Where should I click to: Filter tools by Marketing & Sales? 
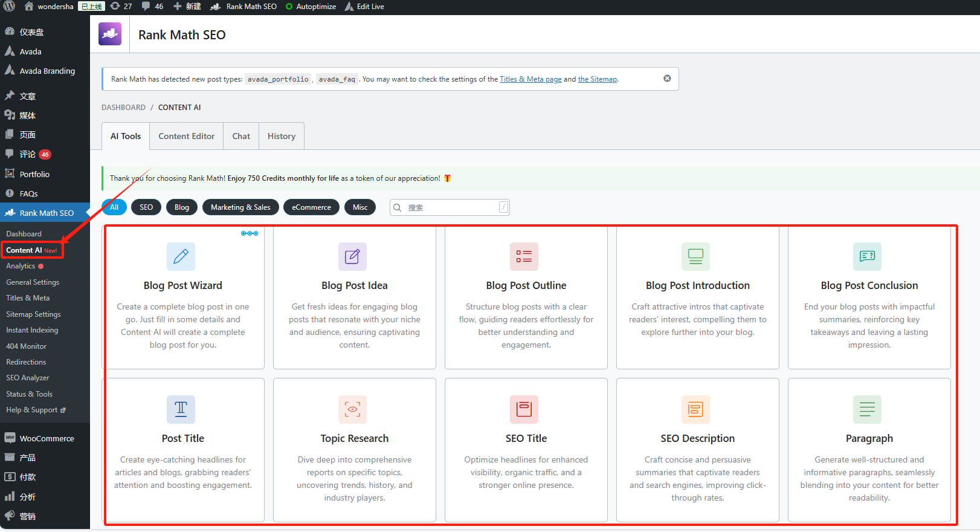(240, 207)
